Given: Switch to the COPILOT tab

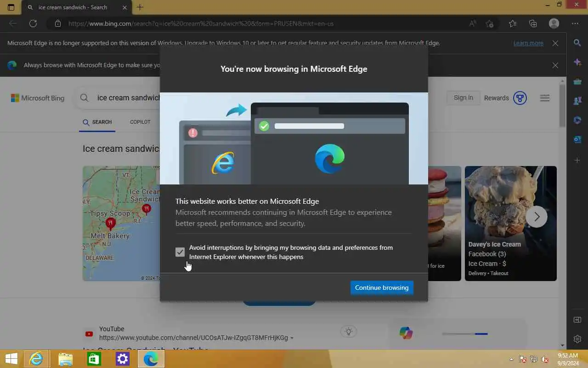Looking at the screenshot, I should (140, 122).
